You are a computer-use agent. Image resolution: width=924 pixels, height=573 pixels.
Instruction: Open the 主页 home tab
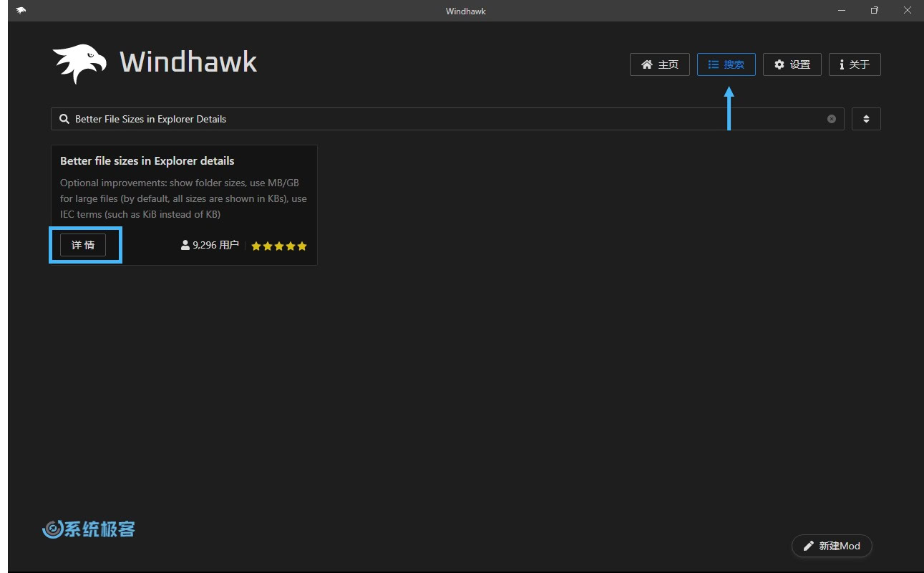coord(659,64)
